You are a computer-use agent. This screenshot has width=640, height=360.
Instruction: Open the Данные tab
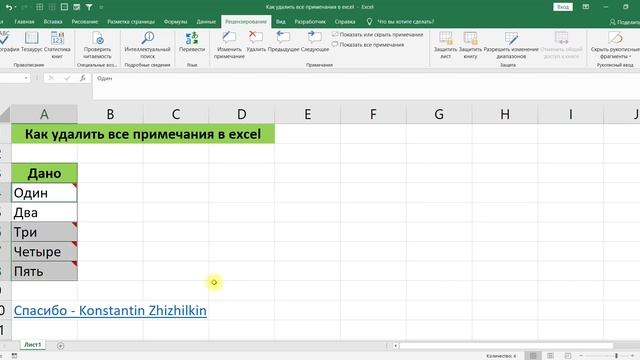pyautogui.click(x=206, y=22)
